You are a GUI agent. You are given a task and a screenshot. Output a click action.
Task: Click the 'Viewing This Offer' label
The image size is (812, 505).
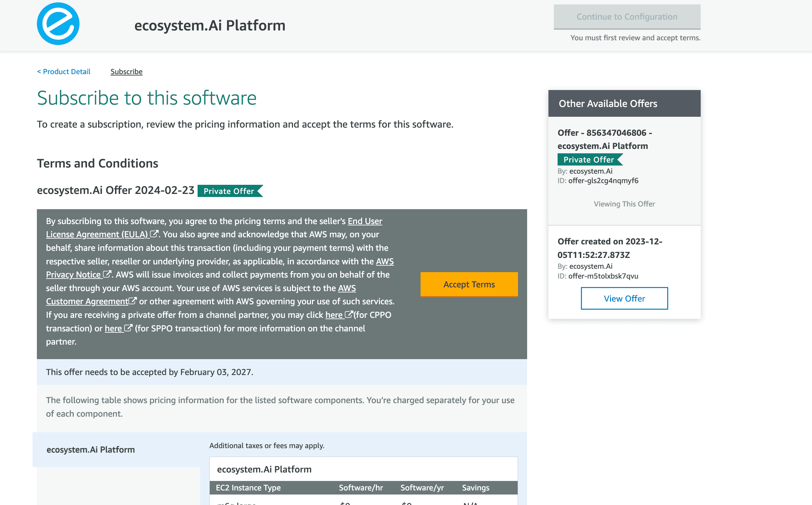coord(624,204)
